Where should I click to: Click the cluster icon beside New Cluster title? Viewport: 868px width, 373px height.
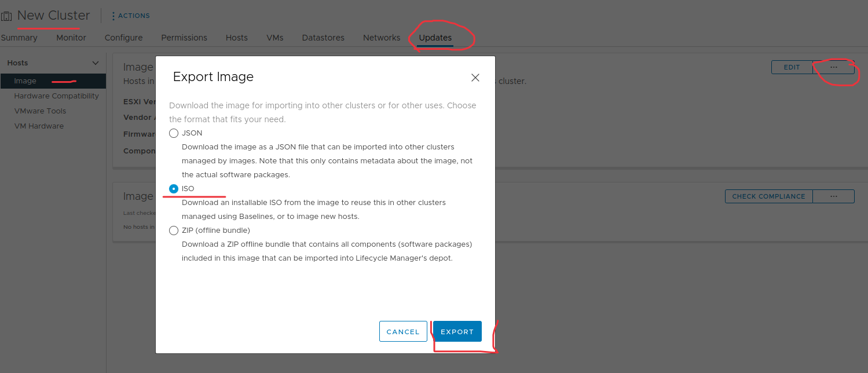click(x=8, y=16)
